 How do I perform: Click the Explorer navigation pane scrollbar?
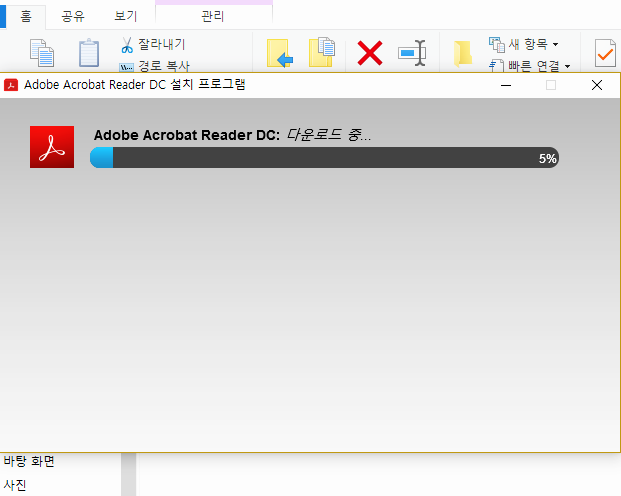(128, 474)
